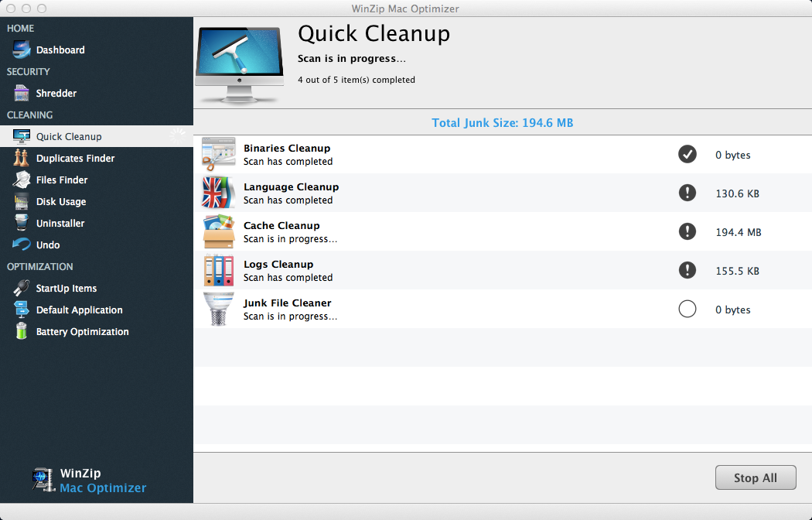The image size is (812, 520).
Task: Open the Shredder tool icon
Action: [x=22, y=94]
